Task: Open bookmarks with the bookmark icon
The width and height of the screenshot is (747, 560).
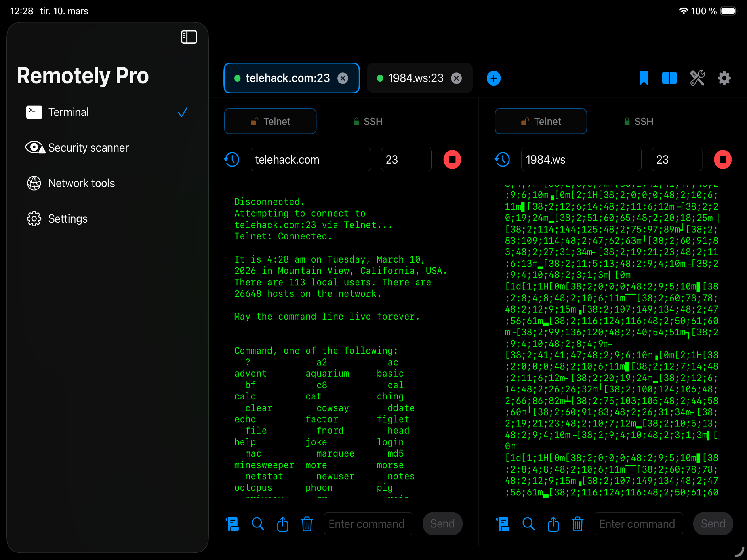Action: (644, 78)
